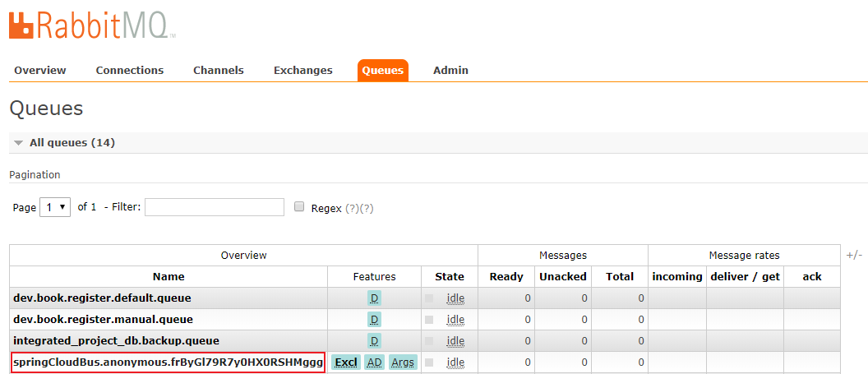The width and height of the screenshot is (868, 374).
Task: Open dev.book.register.manual.queue details
Action: (x=103, y=319)
